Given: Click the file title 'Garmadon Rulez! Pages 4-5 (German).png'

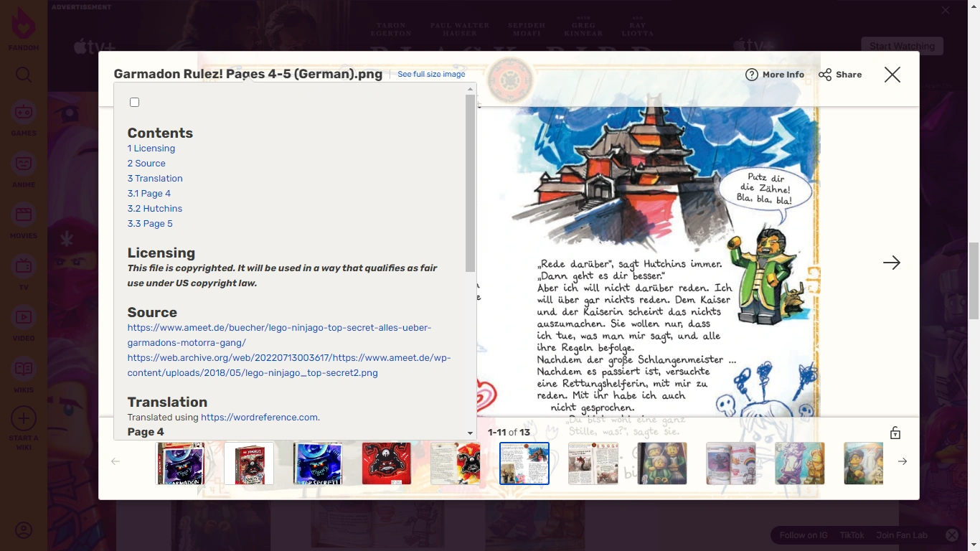Looking at the screenshot, I should [x=248, y=75].
